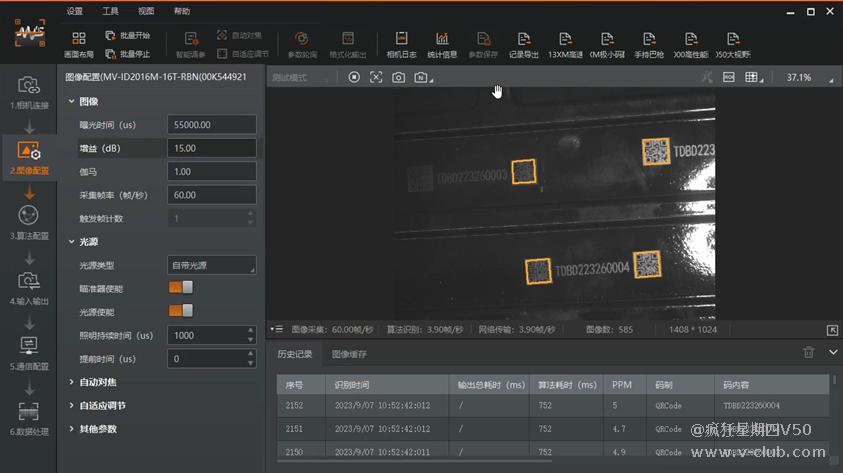This screenshot has width=843, height=473.
Task: Open step 6 数据处理
Action: (x=29, y=419)
